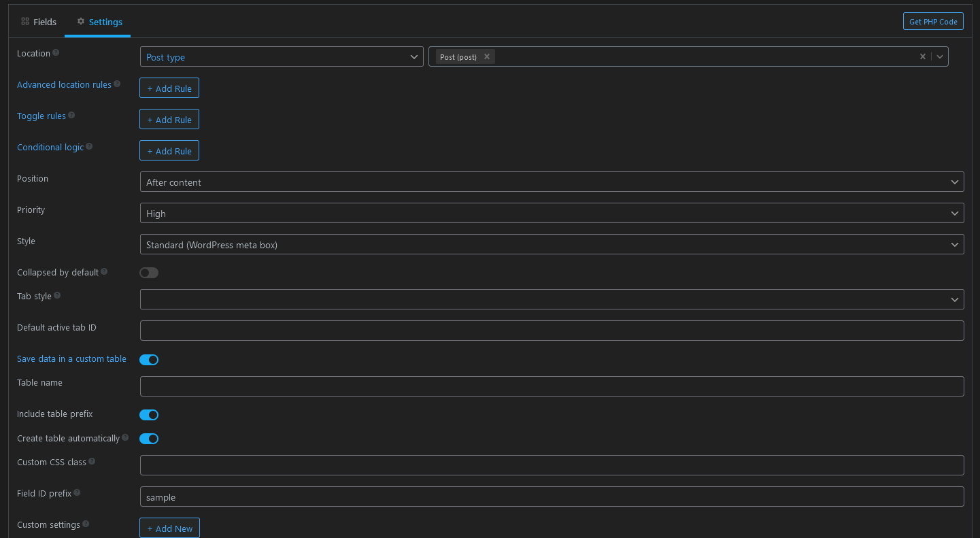Switch to the Fields tab
Image resolution: width=980 pixels, height=538 pixels.
39,22
